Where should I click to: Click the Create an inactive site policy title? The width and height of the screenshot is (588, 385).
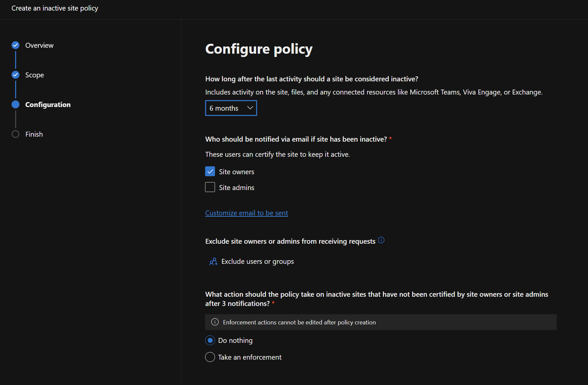pyautogui.click(x=55, y=8)
